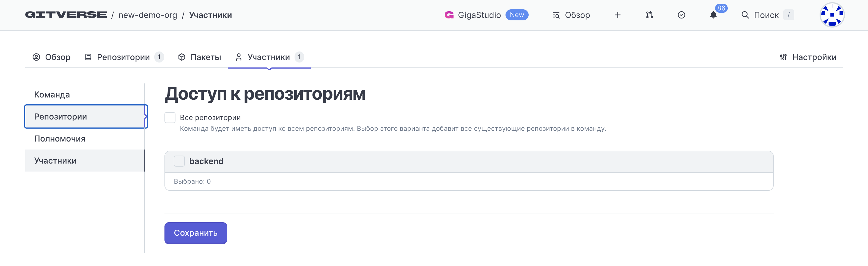Open the user avatar menu
868x266 pixels.
click(832, 15)
